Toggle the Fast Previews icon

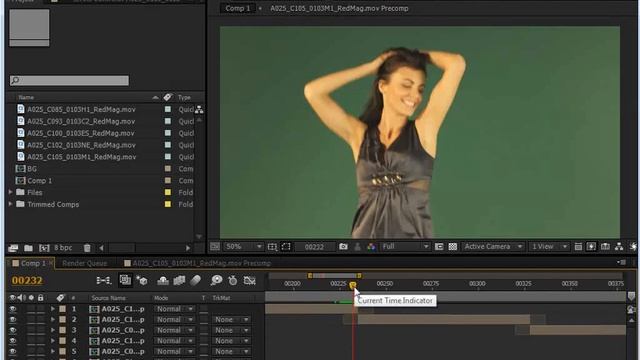591,247
